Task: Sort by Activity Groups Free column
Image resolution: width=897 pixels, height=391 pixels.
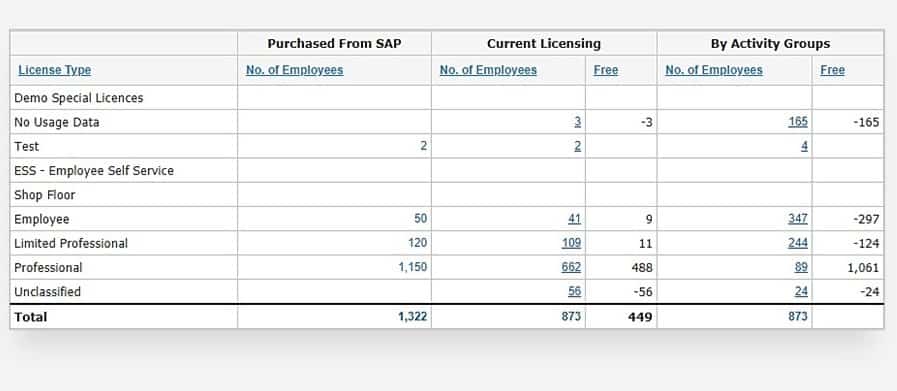Action: [x=832, y=70]
